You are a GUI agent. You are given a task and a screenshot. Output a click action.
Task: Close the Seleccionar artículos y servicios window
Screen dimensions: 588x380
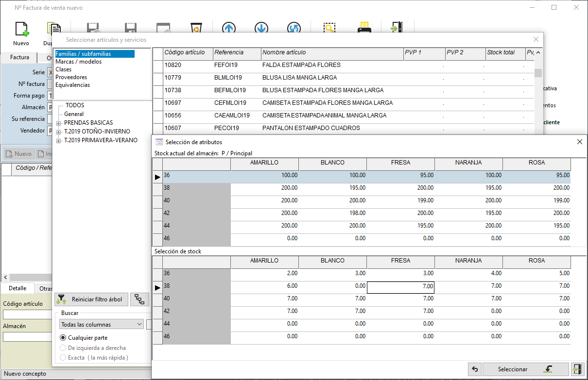pos(536,39)
